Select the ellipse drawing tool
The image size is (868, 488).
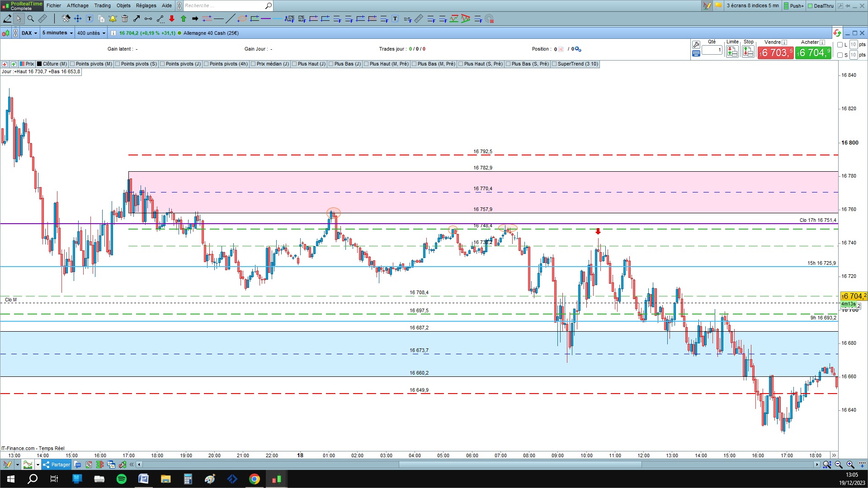[242, 19]
